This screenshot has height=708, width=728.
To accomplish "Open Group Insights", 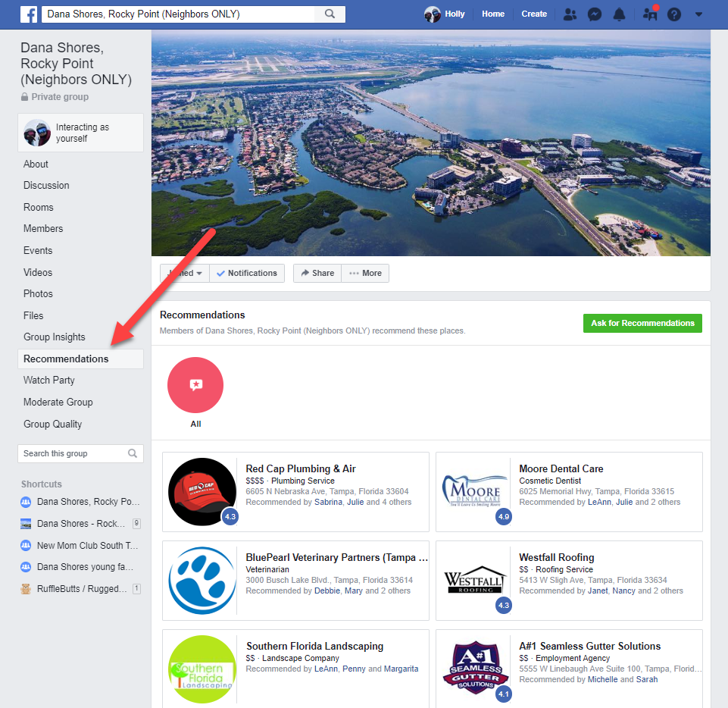I will pyautogui.click(x=55, y=337).
